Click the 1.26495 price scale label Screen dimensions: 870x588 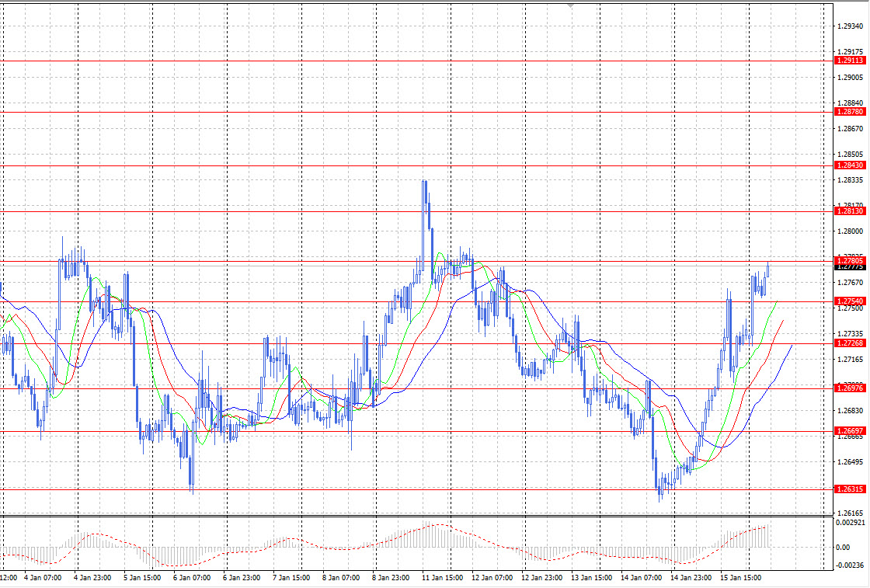tap(851, 462)
